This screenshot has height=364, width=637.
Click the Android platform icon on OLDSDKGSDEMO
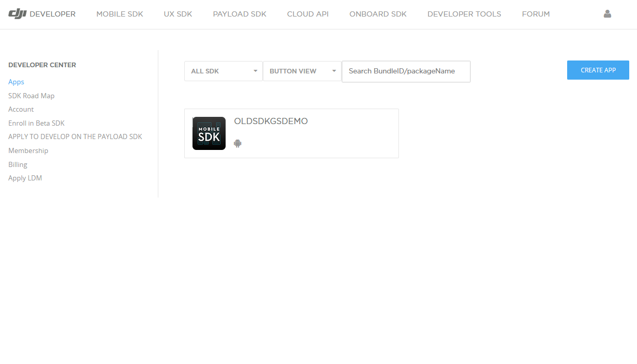[238, 143]
